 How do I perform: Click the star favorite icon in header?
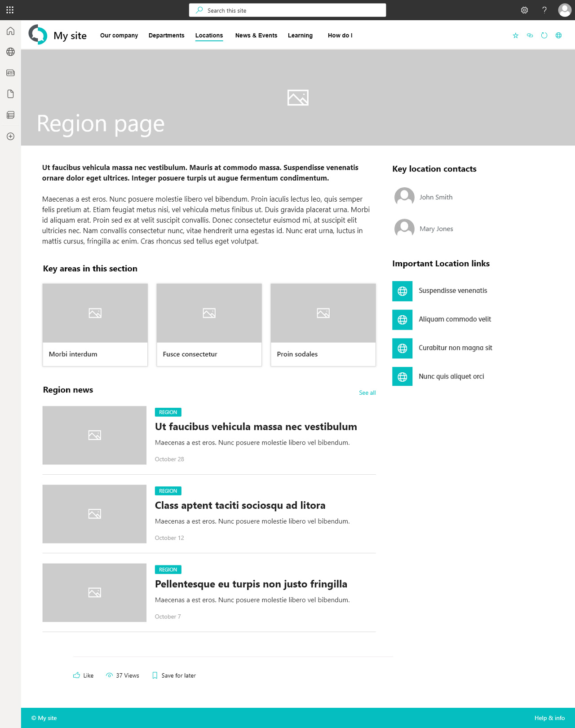(x=515, y=35)
